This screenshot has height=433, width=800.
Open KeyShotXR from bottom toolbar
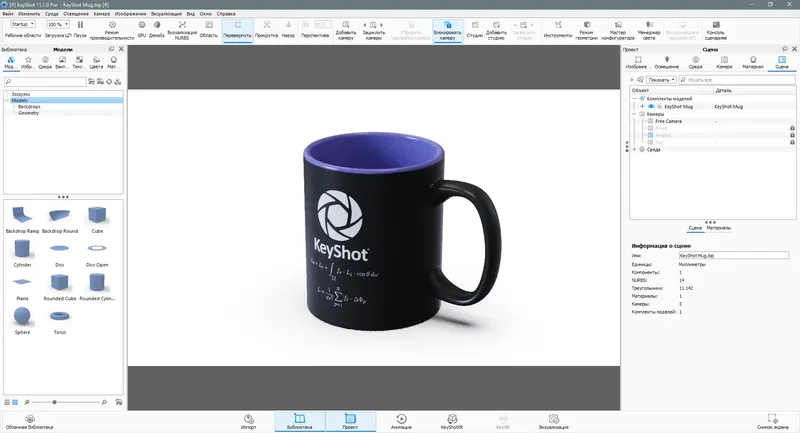pyautogui.click(x=452, y=422)
